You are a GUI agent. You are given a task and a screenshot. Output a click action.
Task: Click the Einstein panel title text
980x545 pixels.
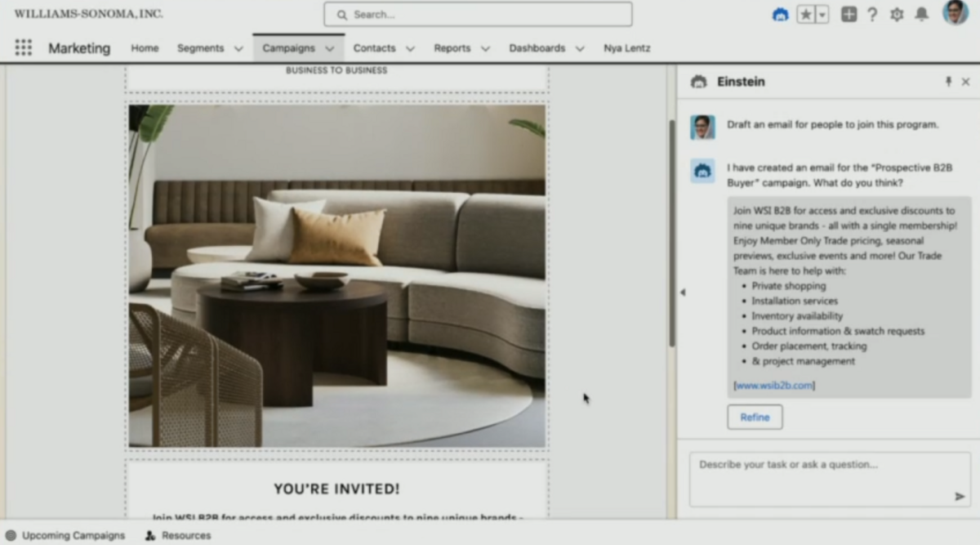click(x=741, y=82)
